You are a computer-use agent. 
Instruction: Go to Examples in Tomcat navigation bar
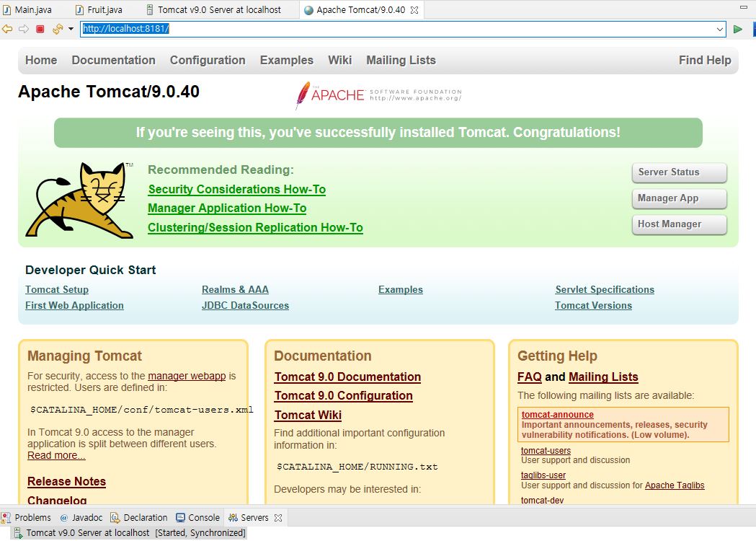[x=286, y=61]
